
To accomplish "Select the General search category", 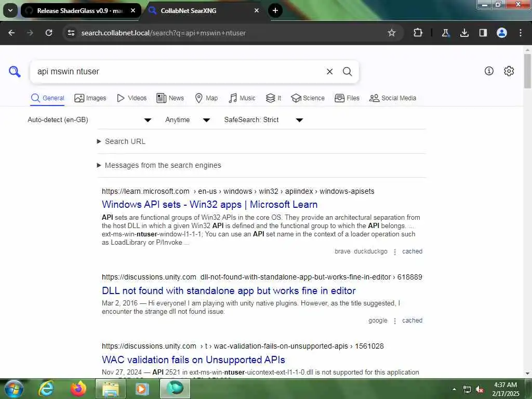I will (x=47, y=98).
